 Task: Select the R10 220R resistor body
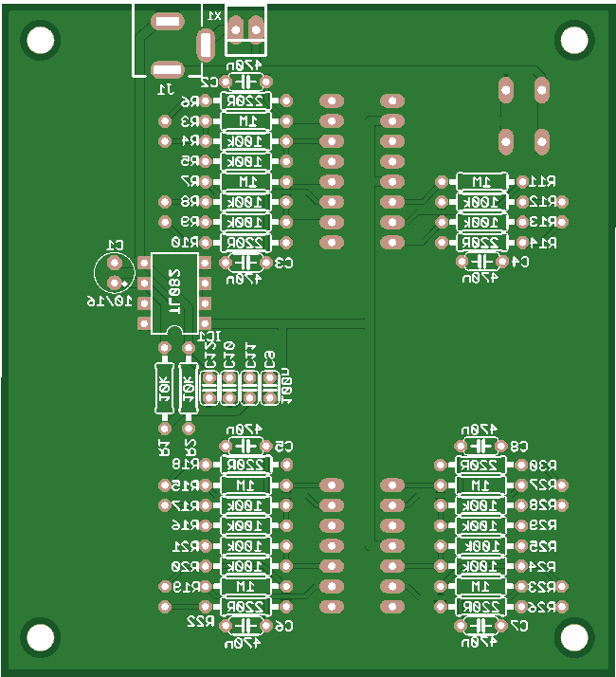pos(245,242)
